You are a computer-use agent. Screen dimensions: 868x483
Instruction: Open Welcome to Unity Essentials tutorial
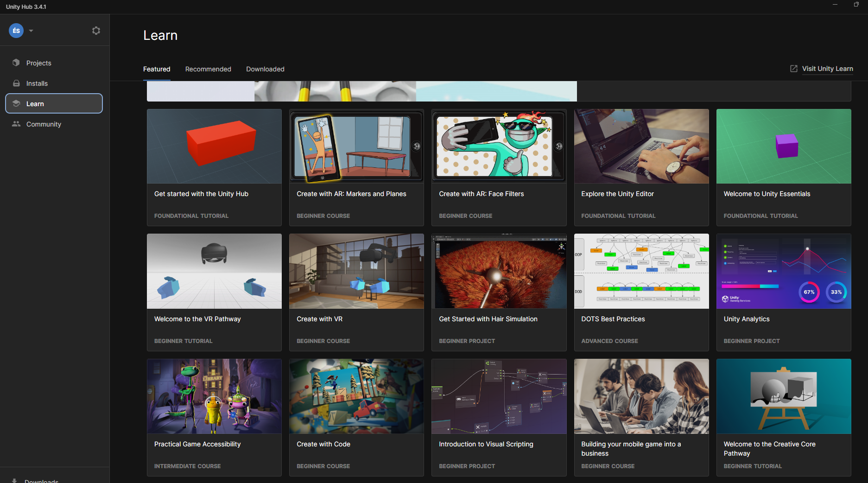point(784,167)
